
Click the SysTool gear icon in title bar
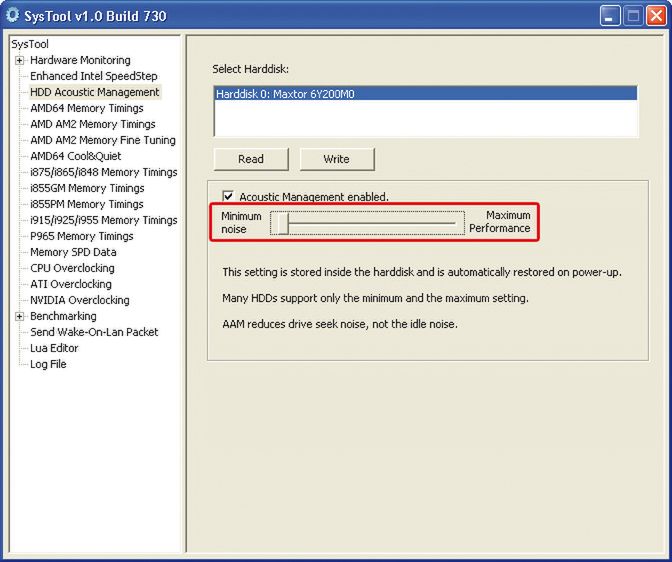tap(13, 15)
